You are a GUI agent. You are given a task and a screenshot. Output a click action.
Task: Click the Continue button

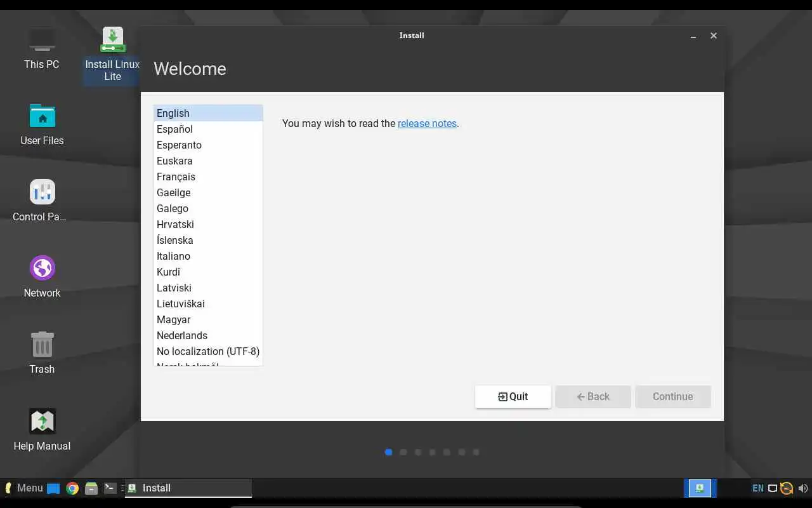pyautogui.click(x=672, y=397)
